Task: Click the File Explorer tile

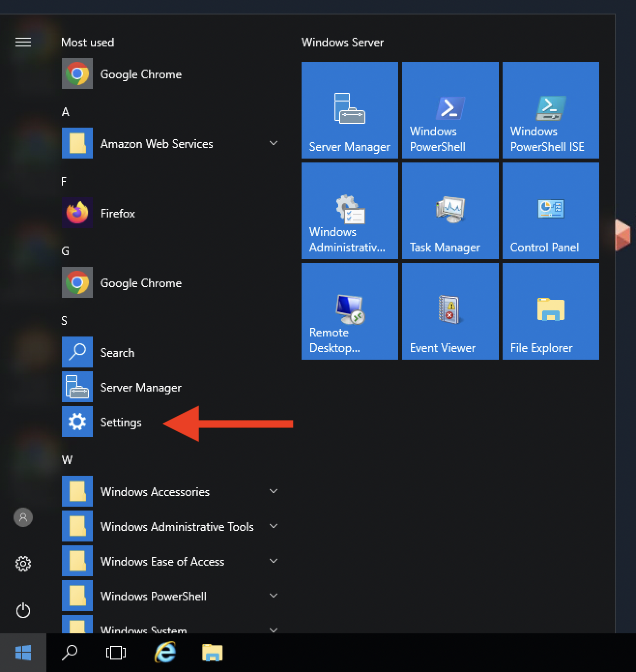Action: pyautogui.click(x=550, y=311)
